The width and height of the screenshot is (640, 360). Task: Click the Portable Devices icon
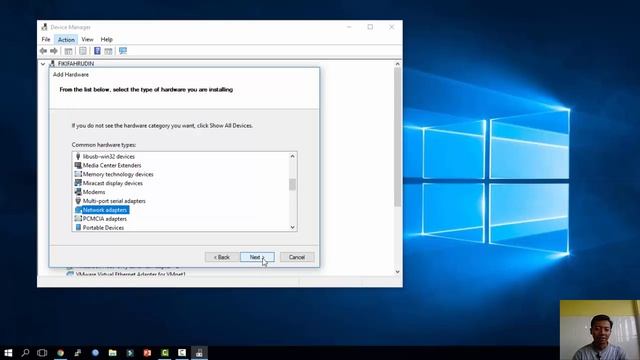[78, 227]
